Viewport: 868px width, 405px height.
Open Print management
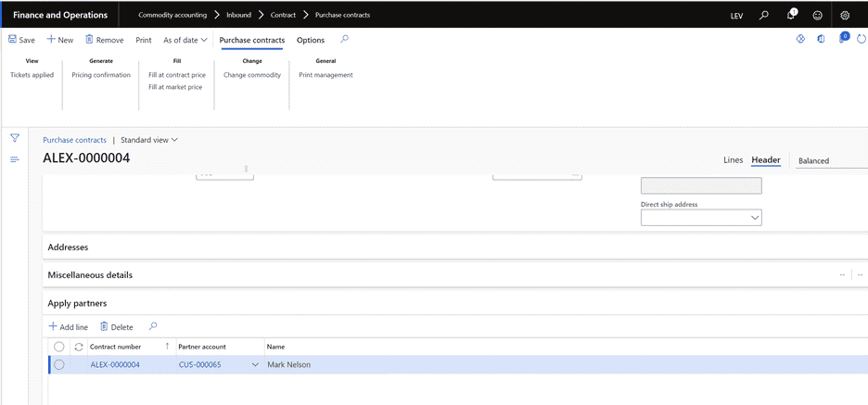(x=325, y=75)
